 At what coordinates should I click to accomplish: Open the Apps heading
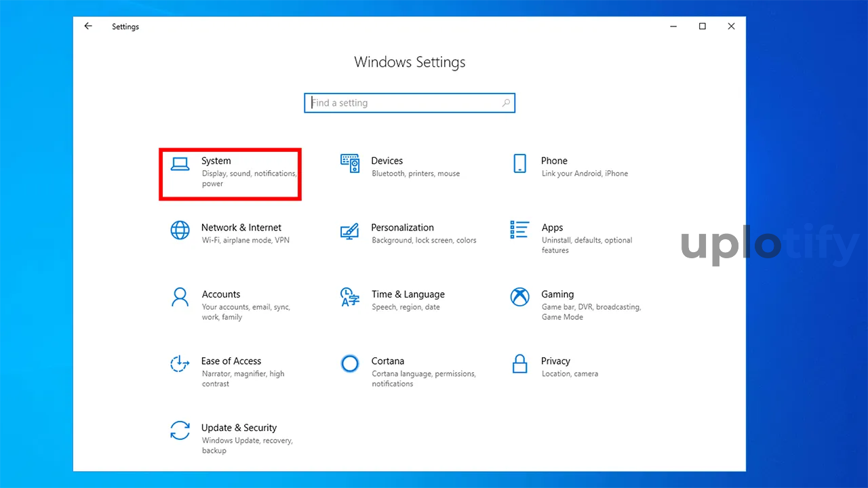point(553,228)
